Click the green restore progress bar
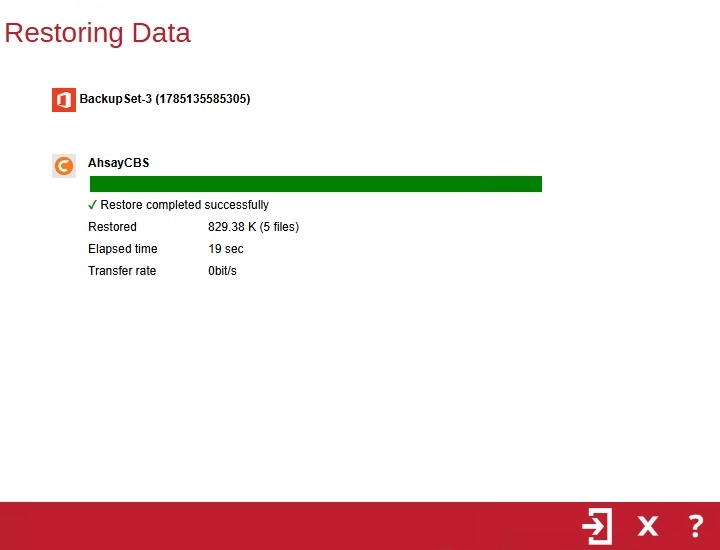The height and width of the screenshot is (550, 720). pos(316,184)
